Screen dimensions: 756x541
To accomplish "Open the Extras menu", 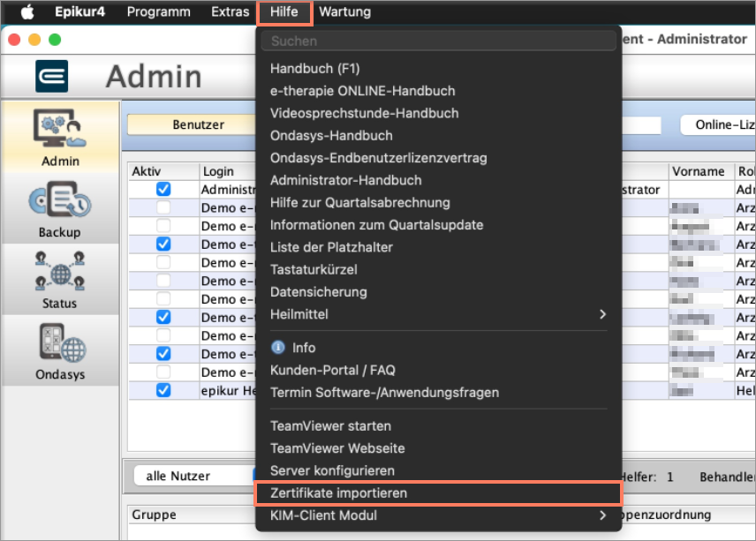I will tap(230, 11).
